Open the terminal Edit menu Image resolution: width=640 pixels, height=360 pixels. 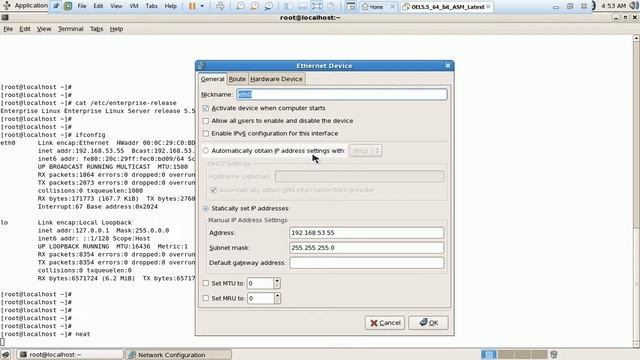(x=25, y=29)
